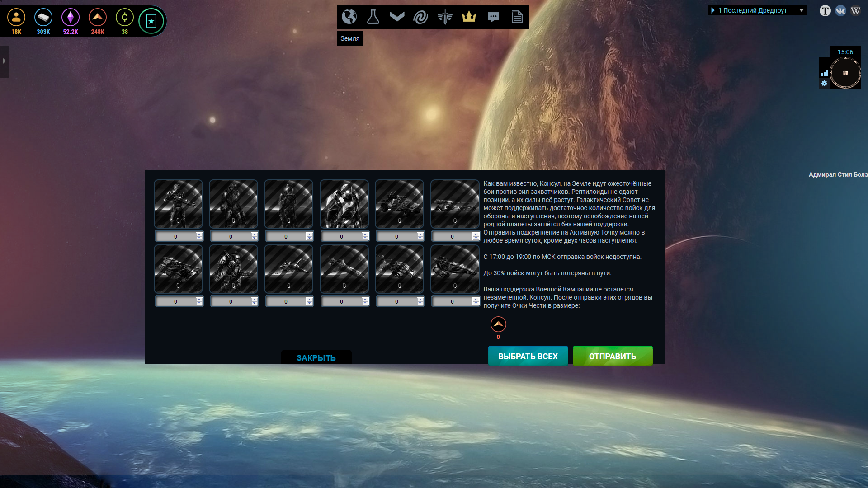Click the green star card icon
The image size is (868, 488).
(151, 21)
